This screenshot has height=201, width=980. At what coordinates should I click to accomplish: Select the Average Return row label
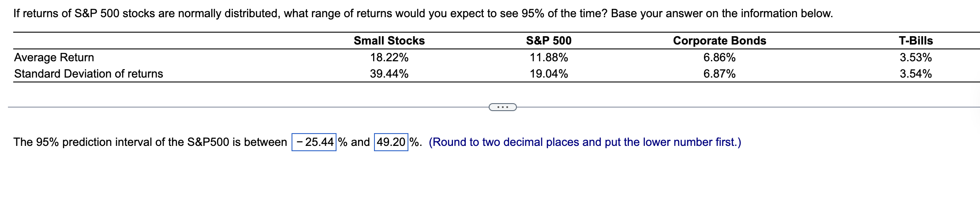tap(54, 57)
